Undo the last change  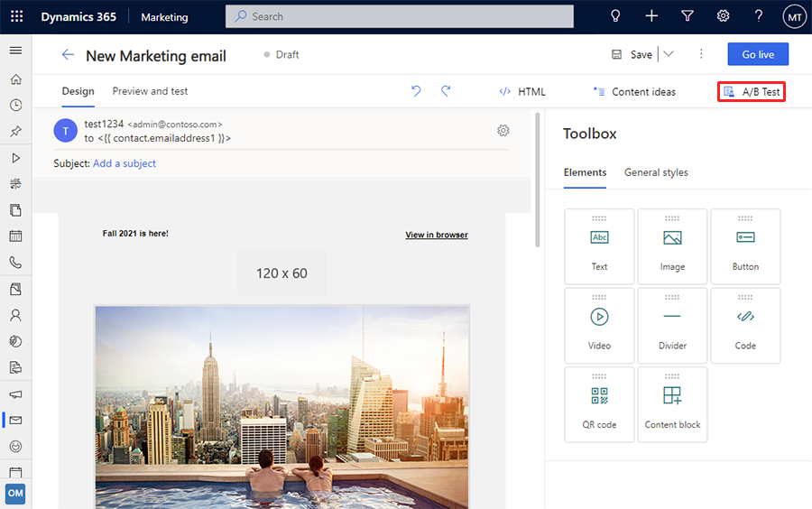click(416, 91)
